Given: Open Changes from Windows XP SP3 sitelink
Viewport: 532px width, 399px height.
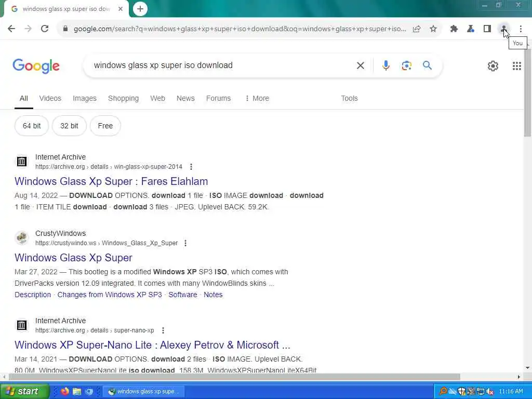Looking at the screenshot, I should click(110, 295).
